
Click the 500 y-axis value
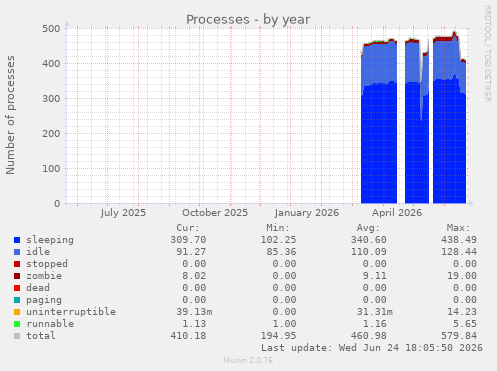click(x=51, y=29)
